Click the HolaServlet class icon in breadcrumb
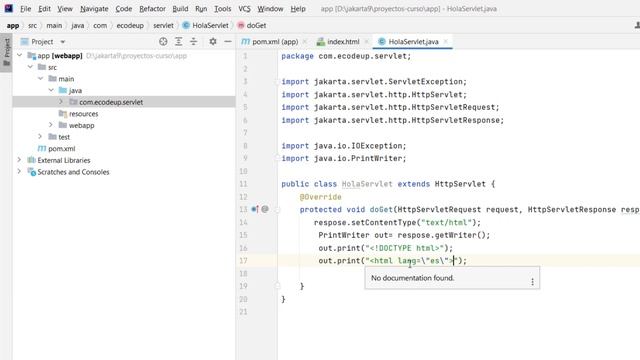This screenshot has width=640, height=360. 186,25
